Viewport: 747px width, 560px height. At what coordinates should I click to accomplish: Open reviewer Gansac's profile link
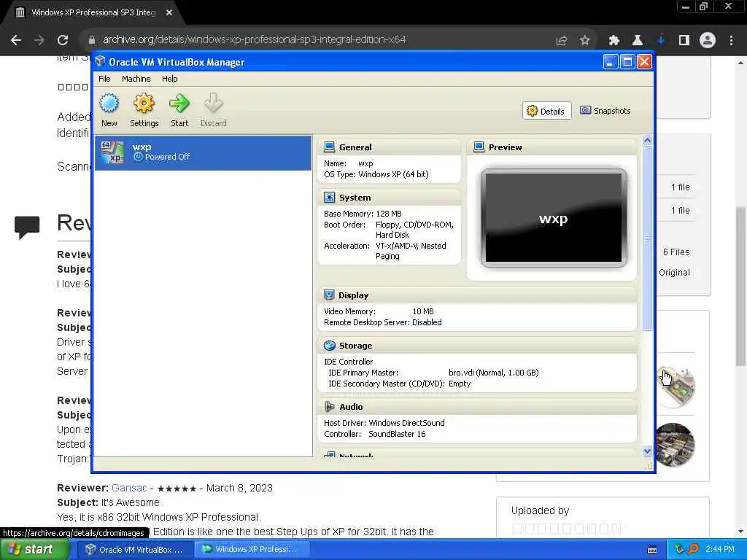(x=129, y=488)
